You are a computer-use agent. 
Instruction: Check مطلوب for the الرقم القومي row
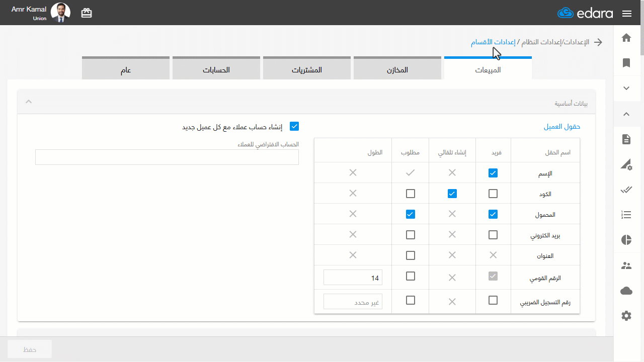pos(411,276)
